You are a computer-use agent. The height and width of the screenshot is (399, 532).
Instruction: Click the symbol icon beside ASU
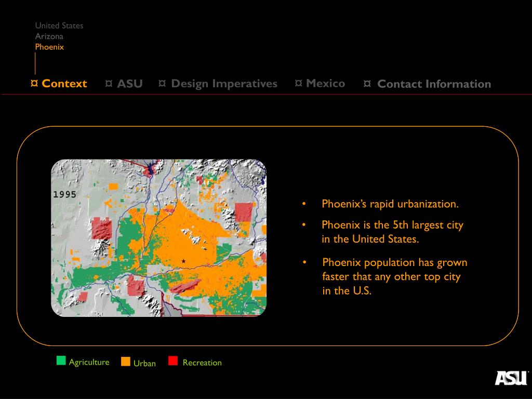click(109, 83)
